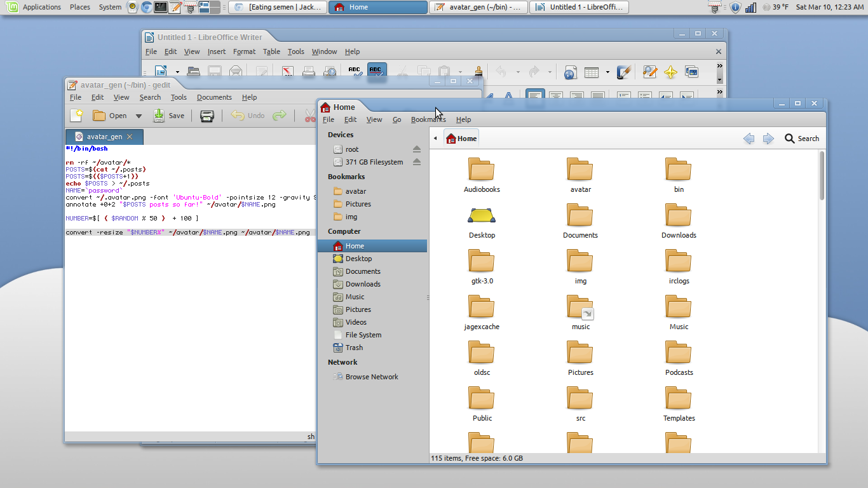Eject the root device
This screenshot has height=488, width=868.
click(417, 149)
